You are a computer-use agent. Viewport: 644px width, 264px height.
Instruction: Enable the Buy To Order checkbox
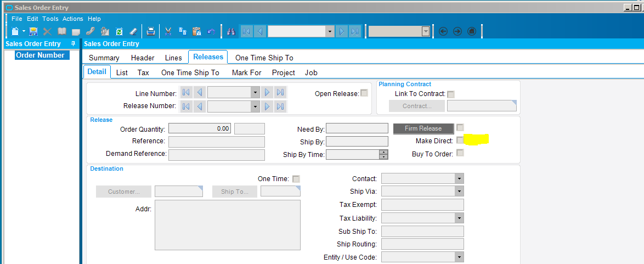[460, 153]
